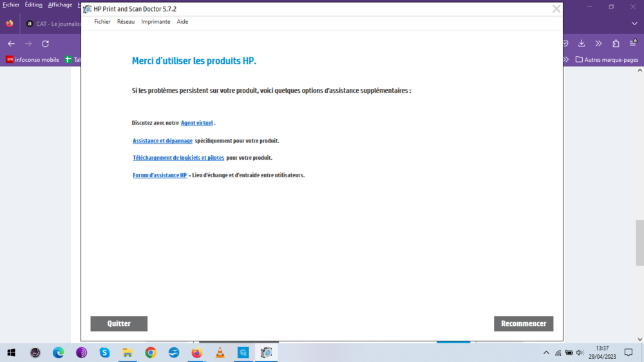Follow the Assistance et dépannage link
Image resolution: width=644 pixels, height=362 pixels.
(x=162, y=140)
